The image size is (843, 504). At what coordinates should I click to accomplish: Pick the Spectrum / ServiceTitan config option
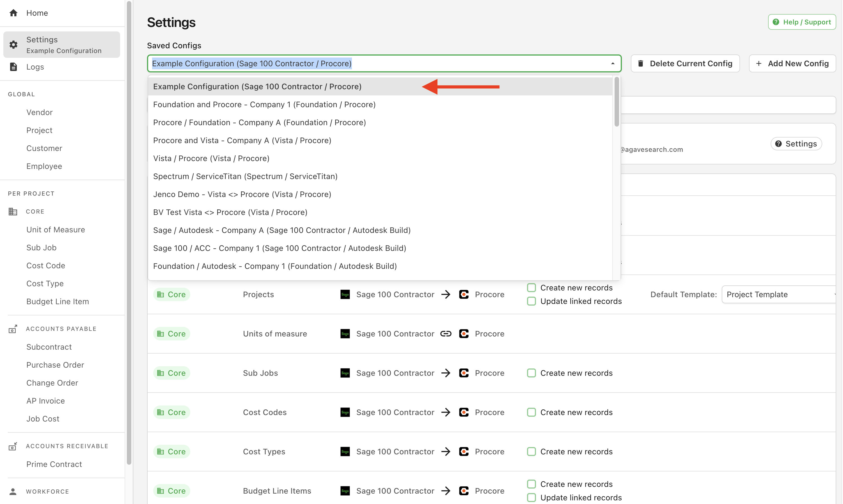(380, 177)
